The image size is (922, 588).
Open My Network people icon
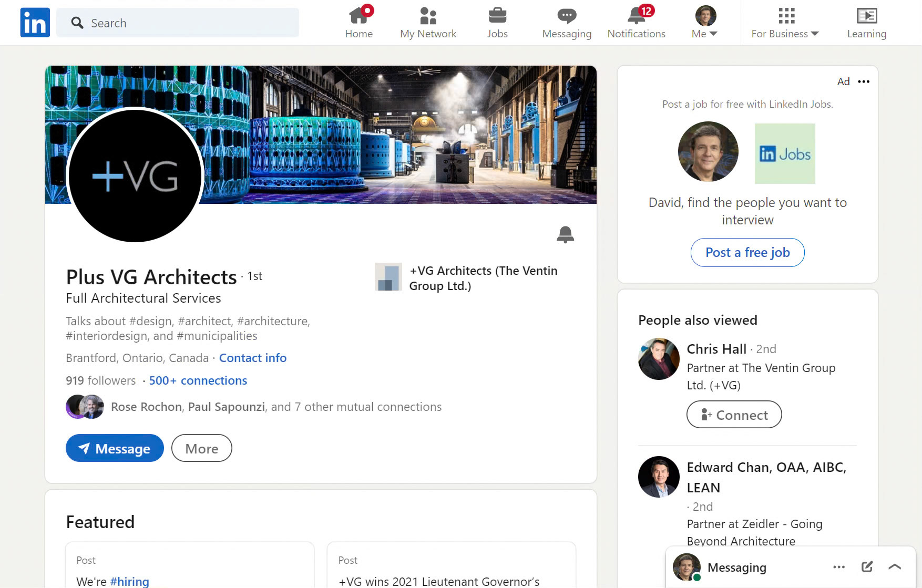pyautogui.click(x=428, y=16)
